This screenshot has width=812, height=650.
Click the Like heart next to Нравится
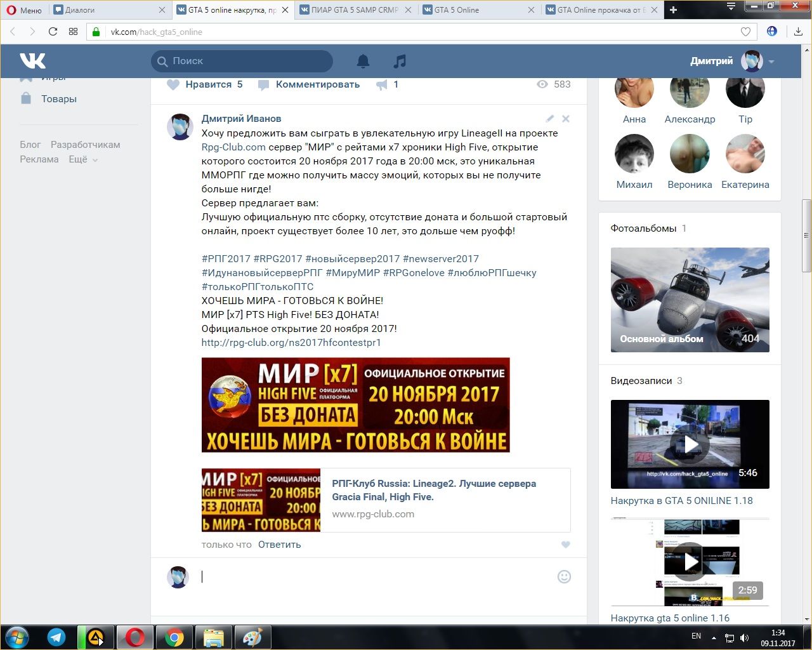coord(173,84)
